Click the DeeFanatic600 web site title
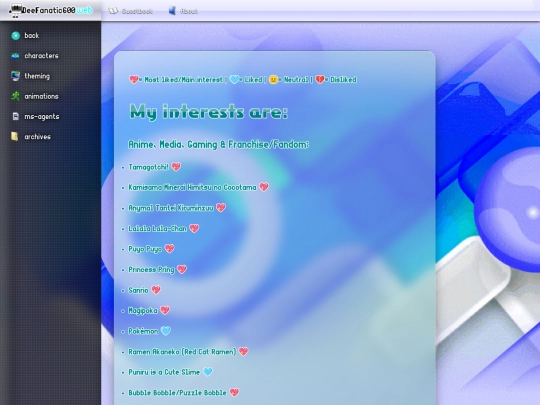The height and width of the screenshot is (405, 540). pyautogui.click(x=57, y=10)
